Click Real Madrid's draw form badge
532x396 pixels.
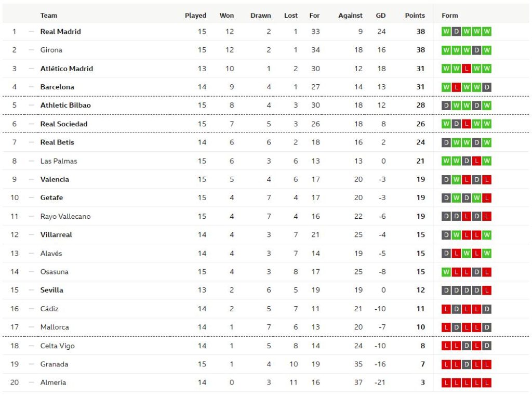[456, 32]
